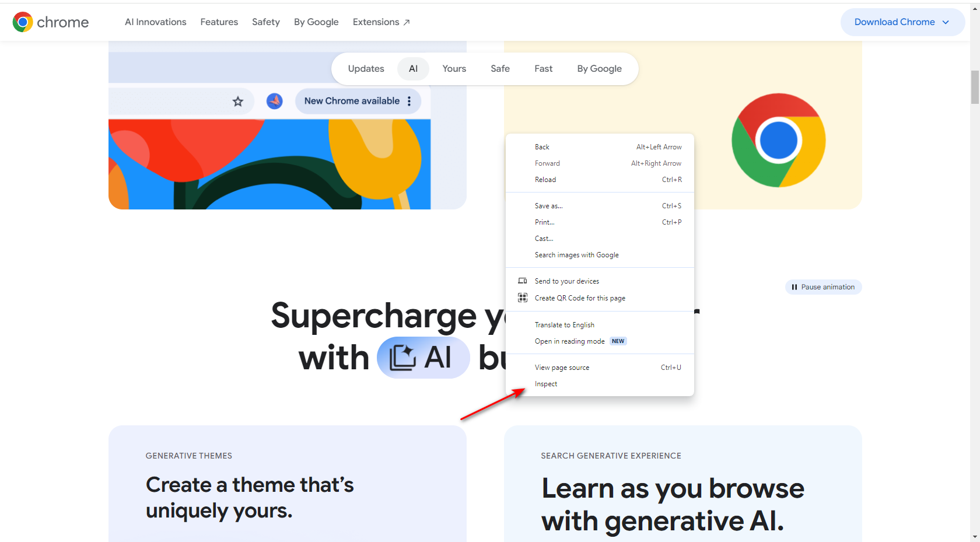Pause the animation
Image resolution: width=980 pixels, height=542 pixels.
(823, 287)
